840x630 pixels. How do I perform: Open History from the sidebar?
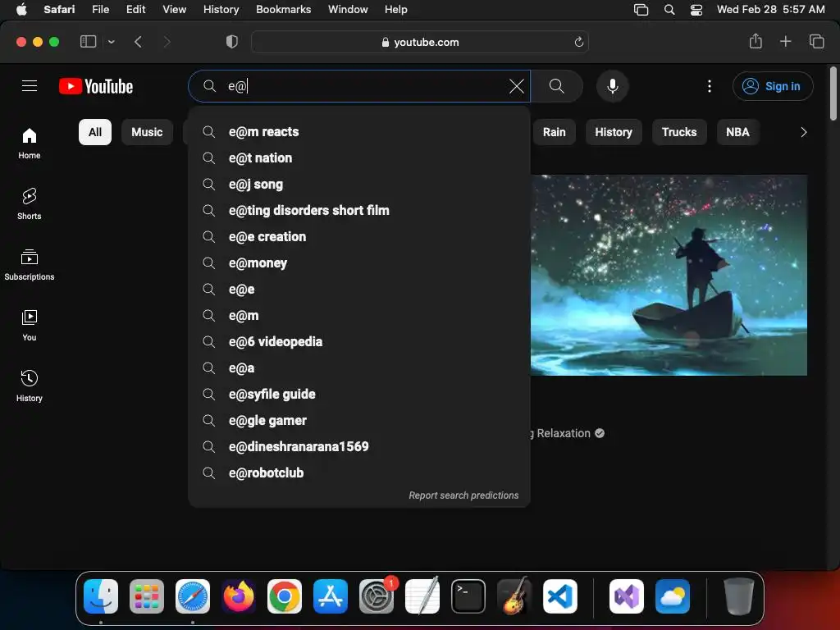[30, 386]
